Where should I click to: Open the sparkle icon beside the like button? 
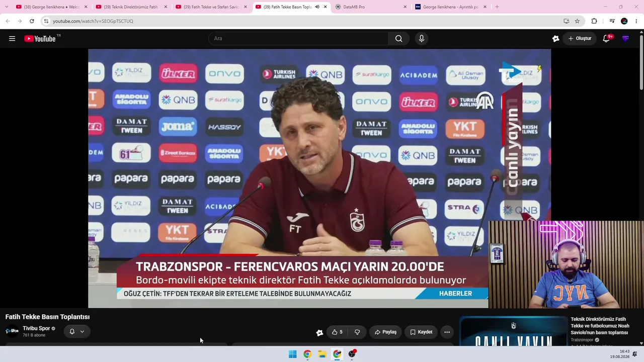pos(319,332)
